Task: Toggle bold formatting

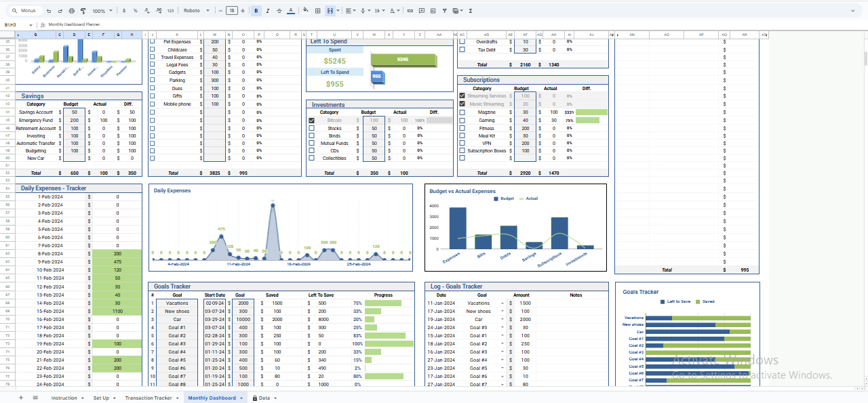Action: pos(256,10)
